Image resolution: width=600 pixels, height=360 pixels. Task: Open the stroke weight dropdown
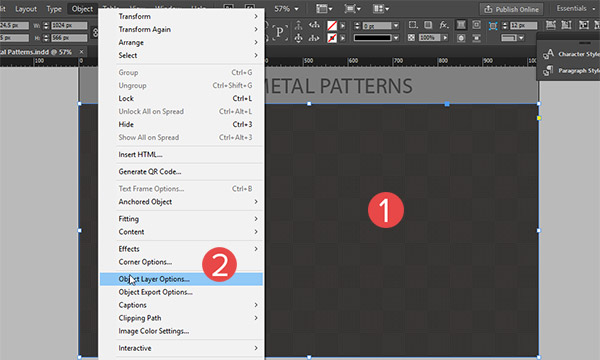tap(396, 26)
